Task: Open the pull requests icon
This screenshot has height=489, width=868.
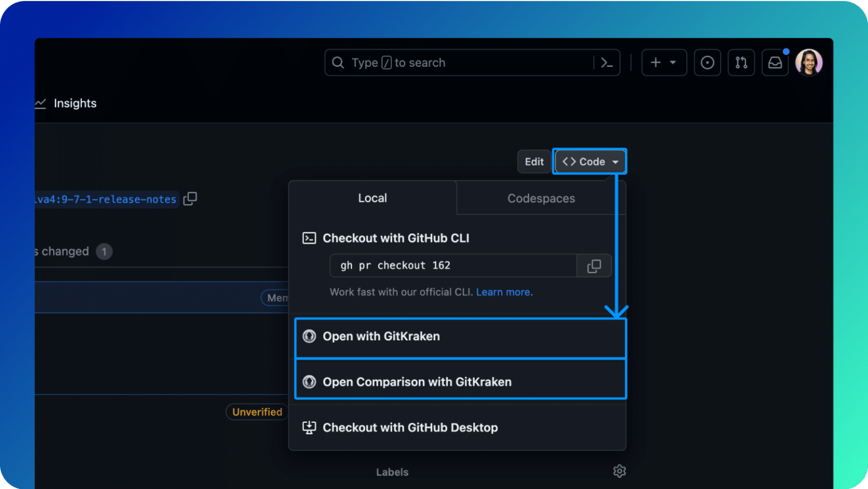Action: click(x=741, y=63)
